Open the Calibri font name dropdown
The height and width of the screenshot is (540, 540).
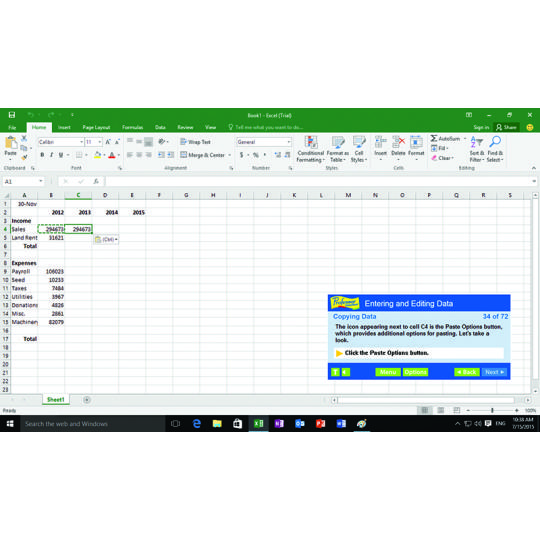82,142
